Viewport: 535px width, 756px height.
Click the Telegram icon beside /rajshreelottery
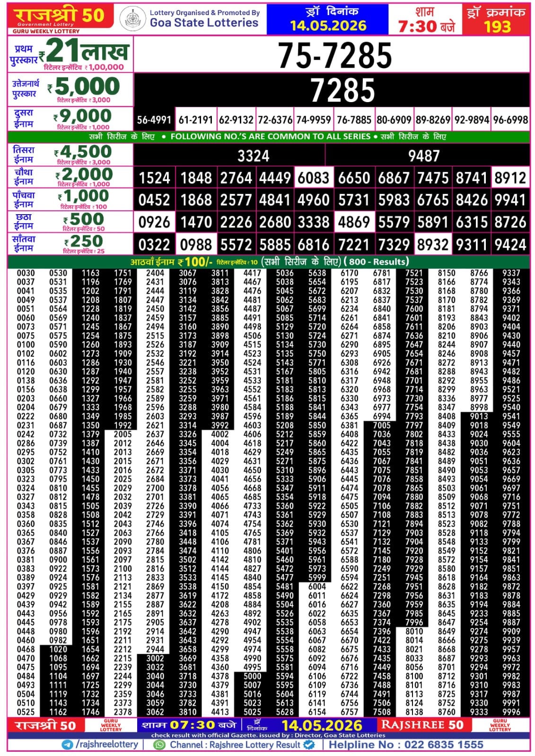[x=67, y=744]
